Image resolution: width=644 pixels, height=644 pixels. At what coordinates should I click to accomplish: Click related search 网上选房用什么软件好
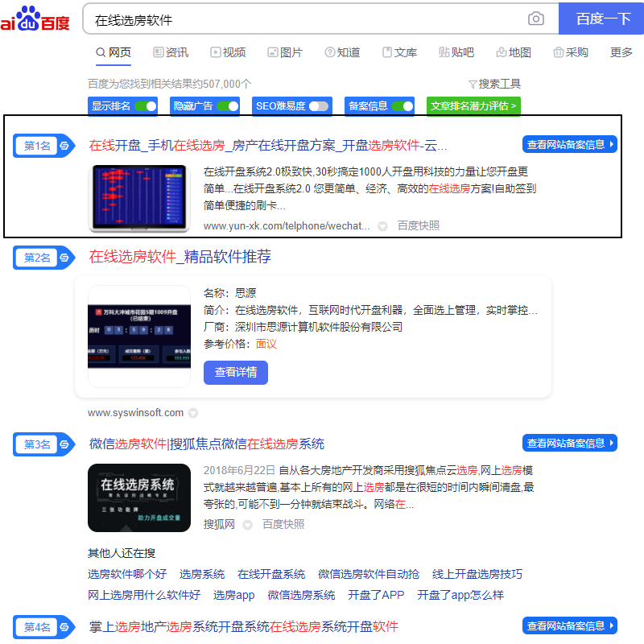[144, 595]
